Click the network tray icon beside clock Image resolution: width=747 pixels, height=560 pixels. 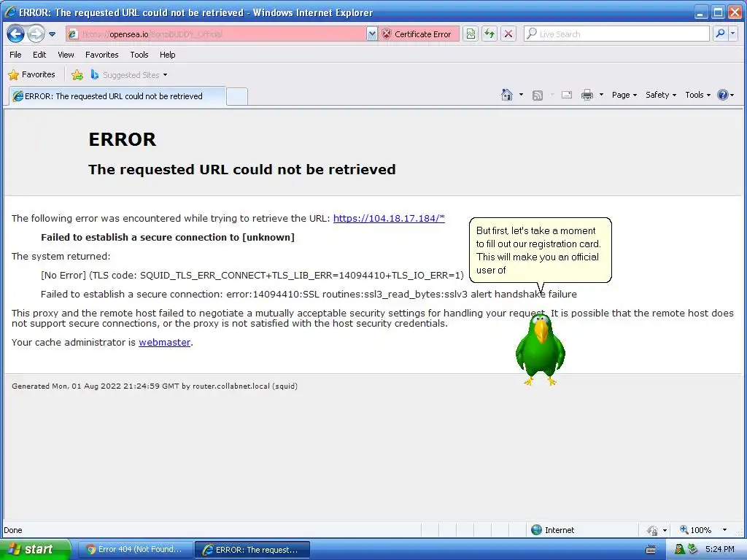point(693,550)
